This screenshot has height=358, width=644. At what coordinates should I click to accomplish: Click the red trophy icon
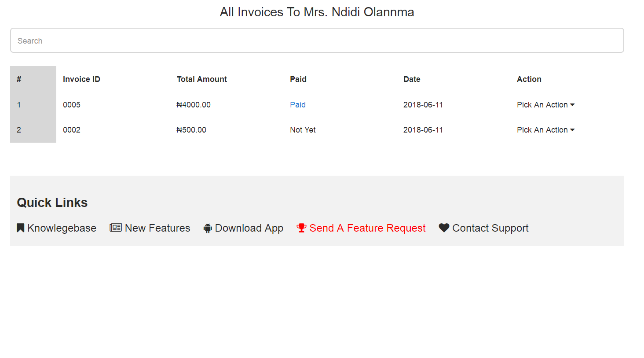pos(301,228)
